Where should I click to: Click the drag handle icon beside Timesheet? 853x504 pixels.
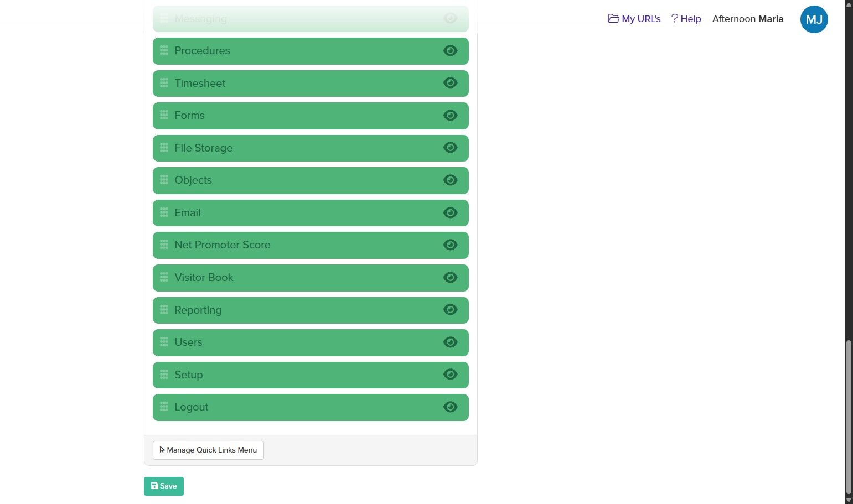[164, 83]
